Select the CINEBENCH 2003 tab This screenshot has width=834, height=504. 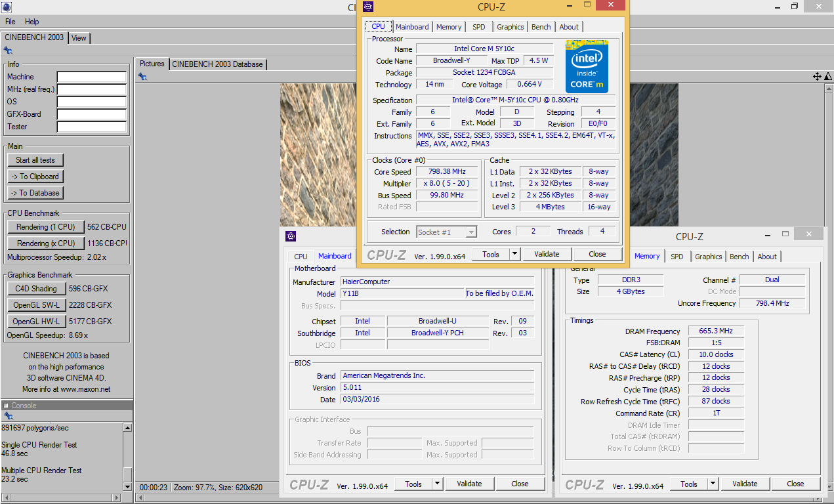coord(34,37)
